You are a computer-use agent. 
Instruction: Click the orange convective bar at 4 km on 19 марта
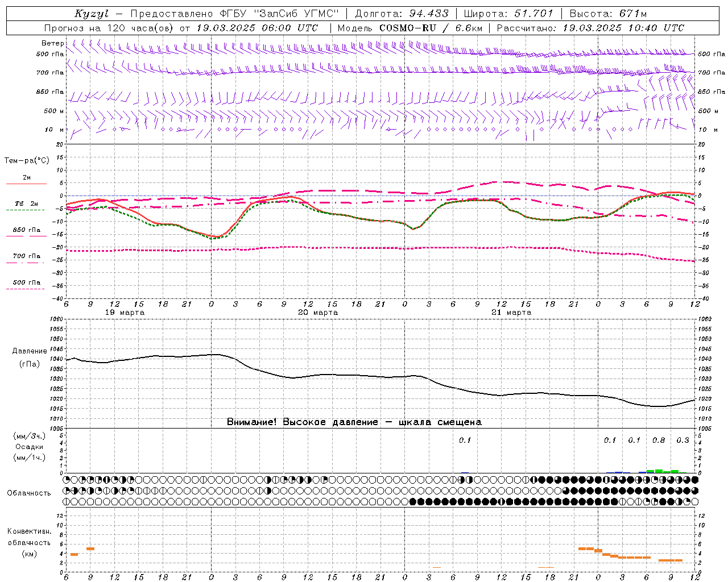74,554
